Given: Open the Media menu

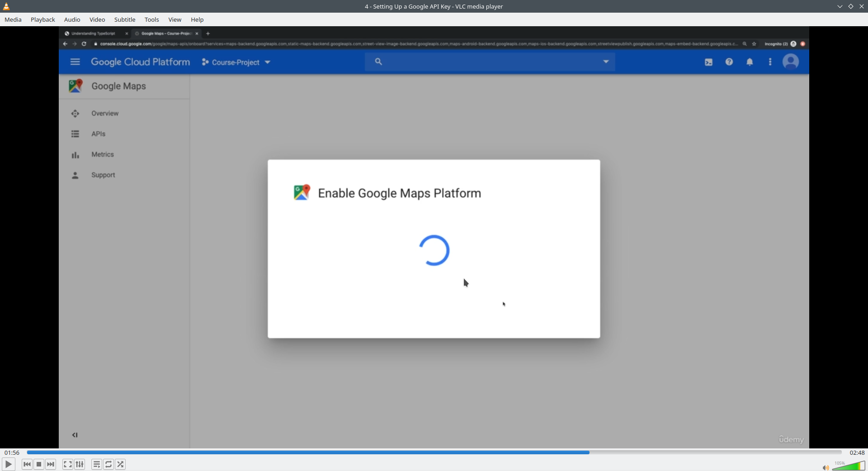Looking at the screenshot, I should pyautogui.click(x=13, y=19).
